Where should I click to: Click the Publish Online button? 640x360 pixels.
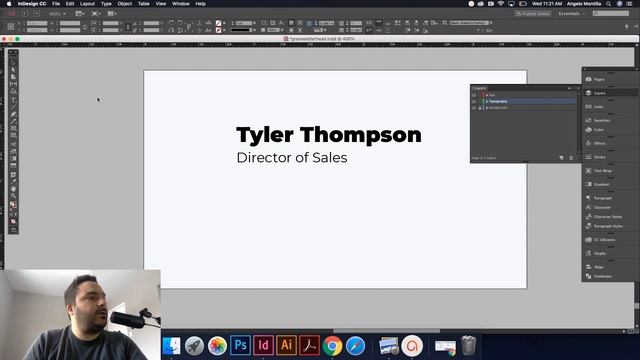(x=533, y=13)
